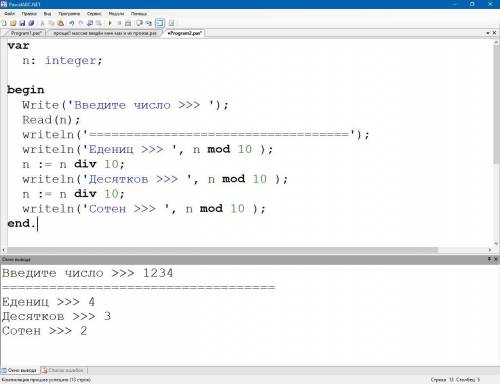Switch to the Program1.pas tab
Viewport: 500px width, 384px height.
click(26, 33)
